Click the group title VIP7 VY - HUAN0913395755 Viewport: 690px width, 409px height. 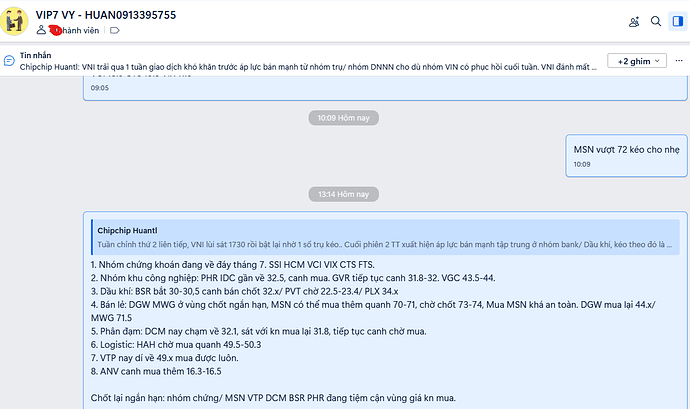106,15
